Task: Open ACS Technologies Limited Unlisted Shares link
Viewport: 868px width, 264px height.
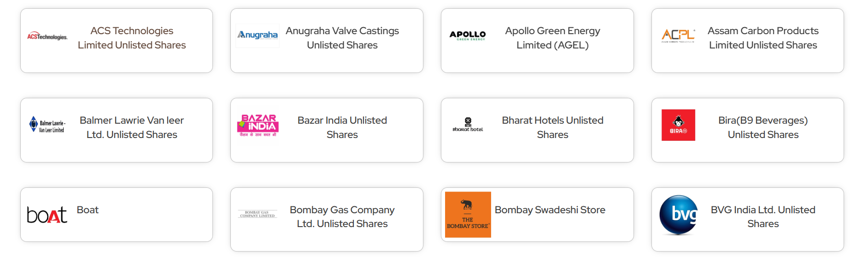Action: point(132,38)
